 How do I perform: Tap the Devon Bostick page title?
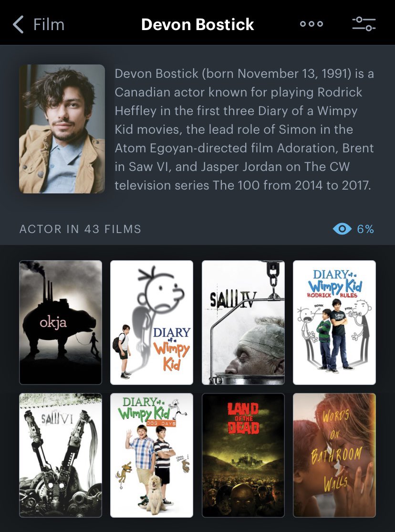197,24
